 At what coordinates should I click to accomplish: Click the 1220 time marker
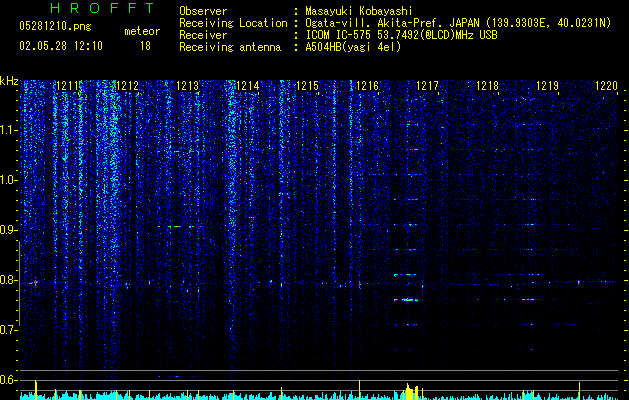pos(607,85)
